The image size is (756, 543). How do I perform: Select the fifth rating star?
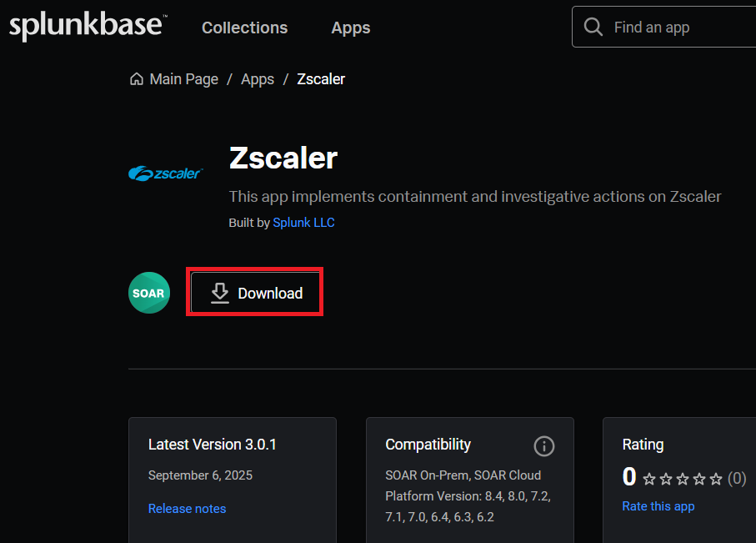tap(715, 479)
